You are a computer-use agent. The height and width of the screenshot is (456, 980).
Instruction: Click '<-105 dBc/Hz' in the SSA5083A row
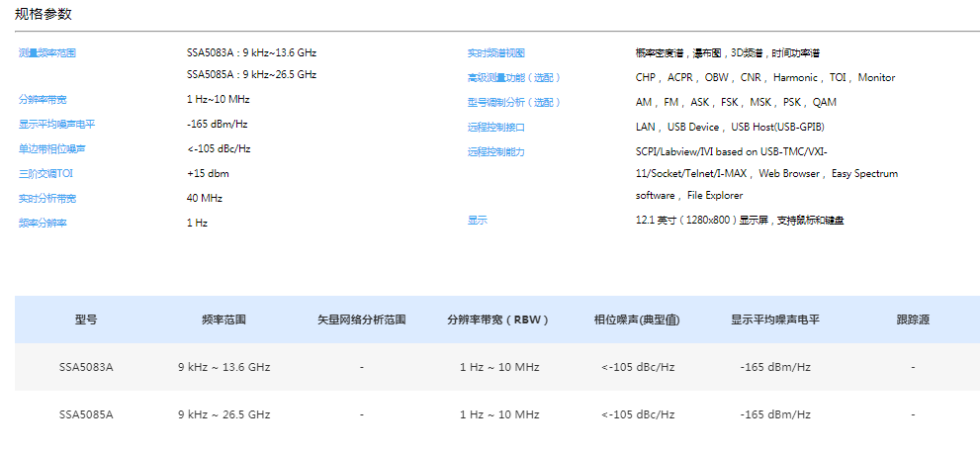tap(638, 367)
